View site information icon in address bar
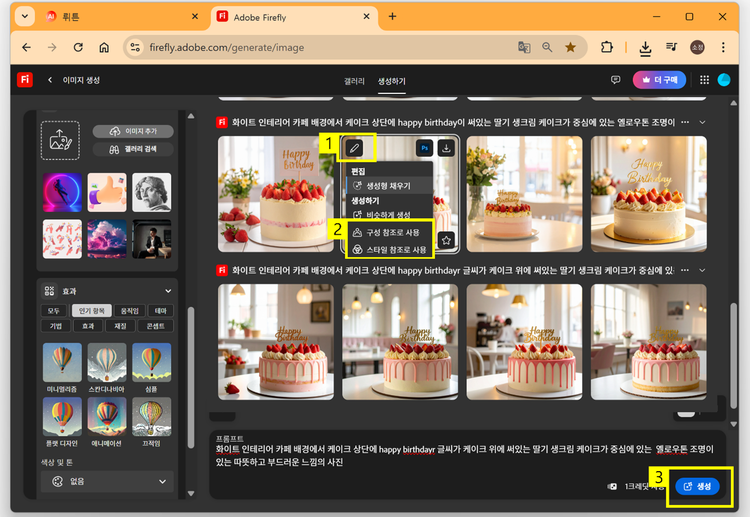 (135, 47)
